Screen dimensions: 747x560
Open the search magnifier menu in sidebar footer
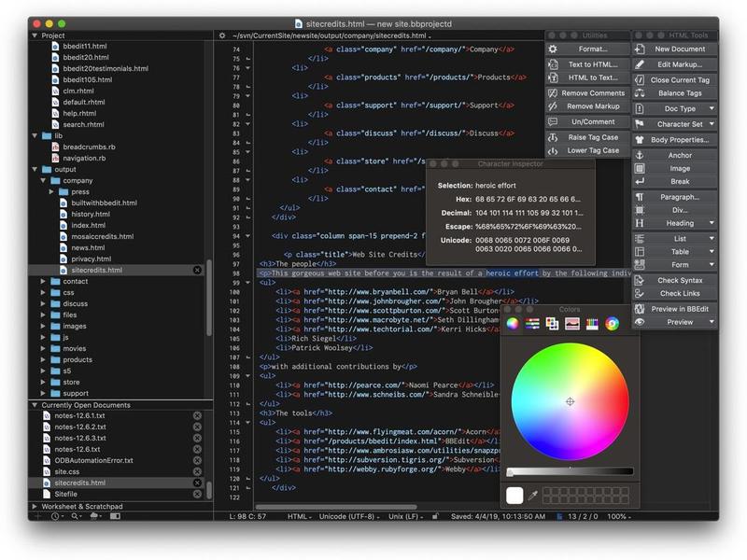pos(76,516)
